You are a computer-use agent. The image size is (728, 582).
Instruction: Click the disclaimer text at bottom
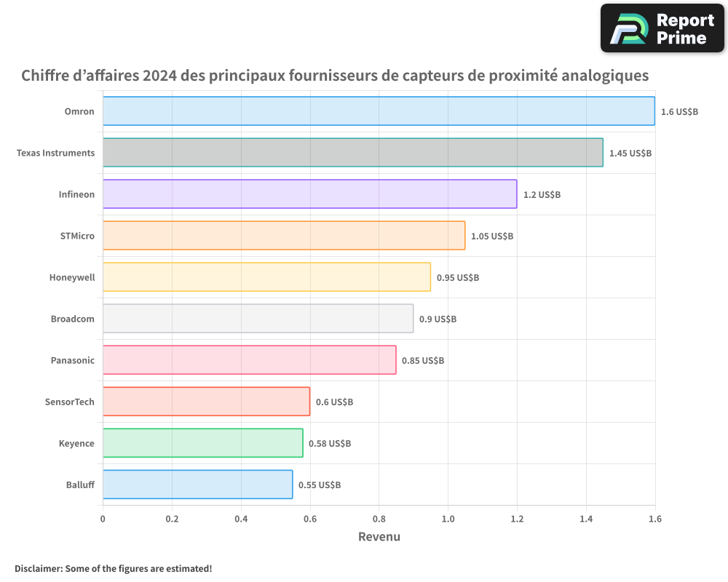coord(114,568)
